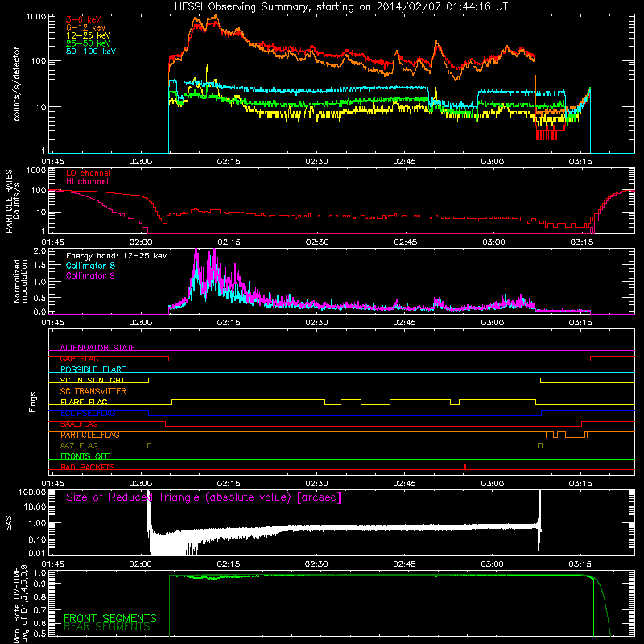This screenshot has height=644, width=644.
Task: Select the green '25-50 keV' legend label
Action: (89, 43)
